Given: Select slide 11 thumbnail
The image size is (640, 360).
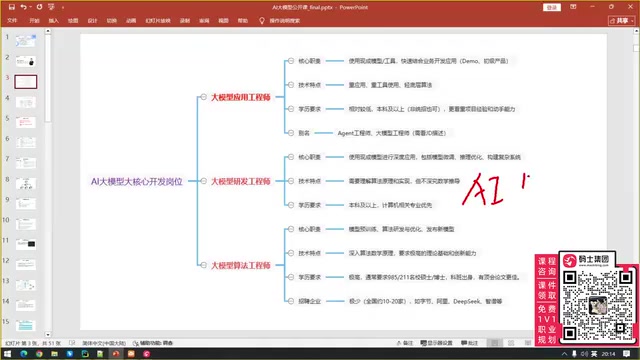Looking at the screenshot, I should 25,244.
